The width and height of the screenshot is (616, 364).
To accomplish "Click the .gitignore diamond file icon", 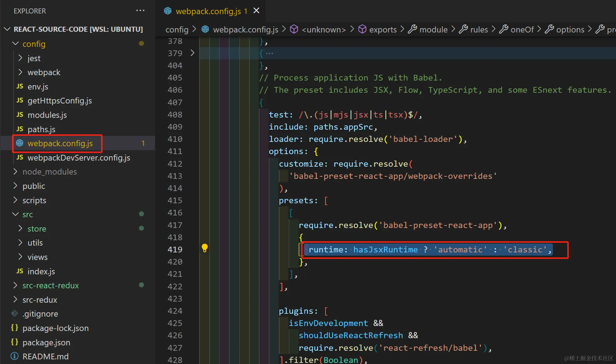I will point(14,314).
